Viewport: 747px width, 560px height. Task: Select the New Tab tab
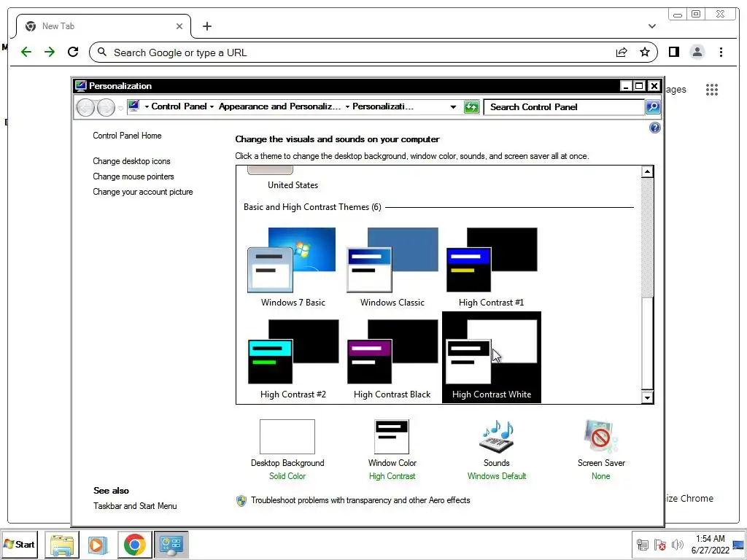104,26
